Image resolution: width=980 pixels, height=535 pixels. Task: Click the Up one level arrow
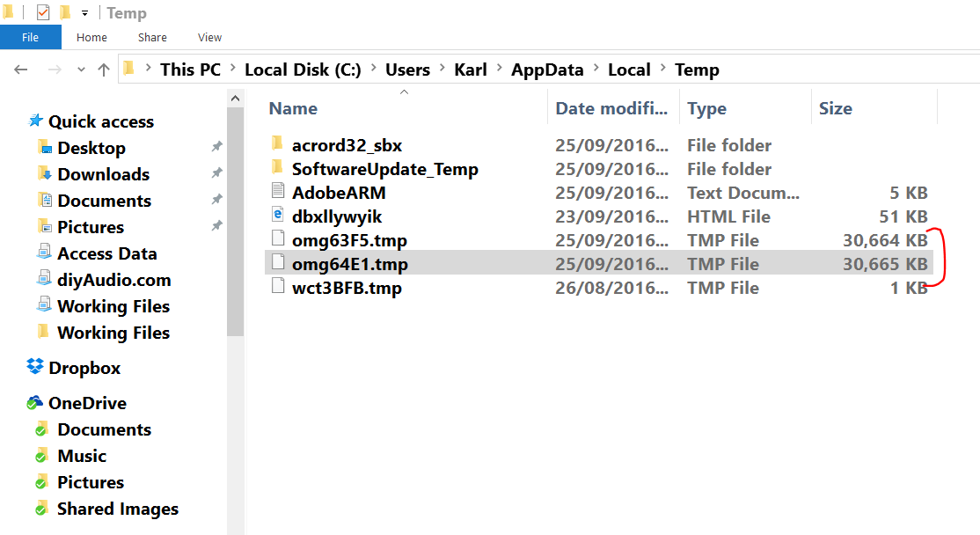(x=104, y=70)
